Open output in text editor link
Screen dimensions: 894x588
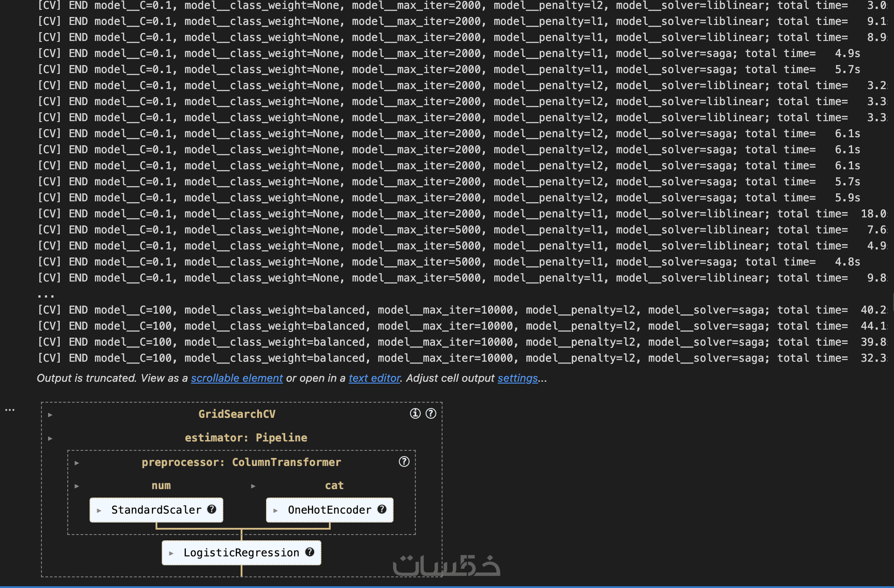click(x=374, y=378)
